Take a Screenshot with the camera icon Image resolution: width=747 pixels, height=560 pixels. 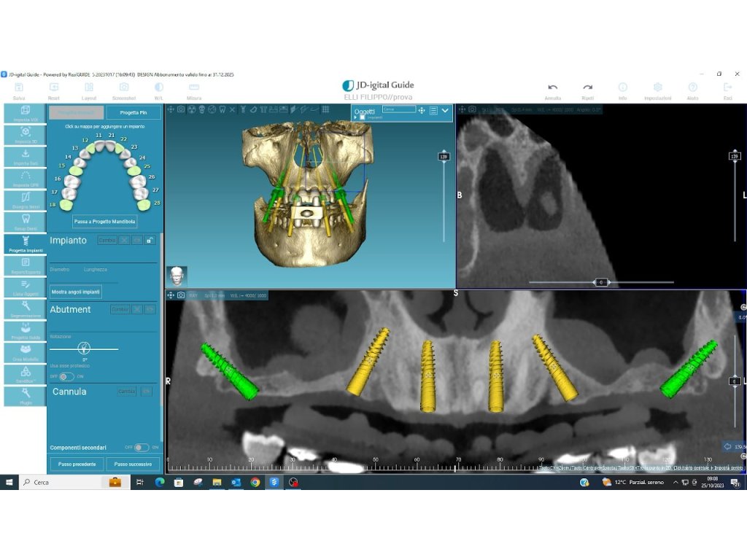[124, 87]
